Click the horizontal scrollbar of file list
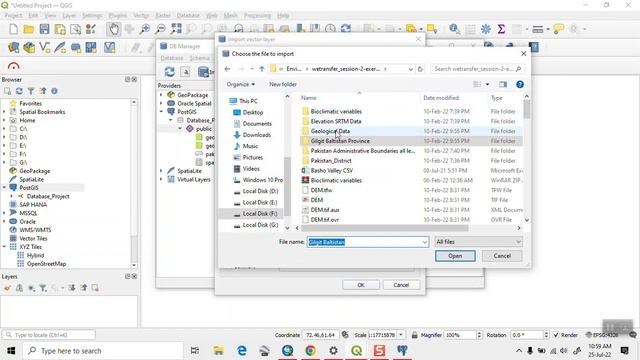 click(x=384, y=228)
